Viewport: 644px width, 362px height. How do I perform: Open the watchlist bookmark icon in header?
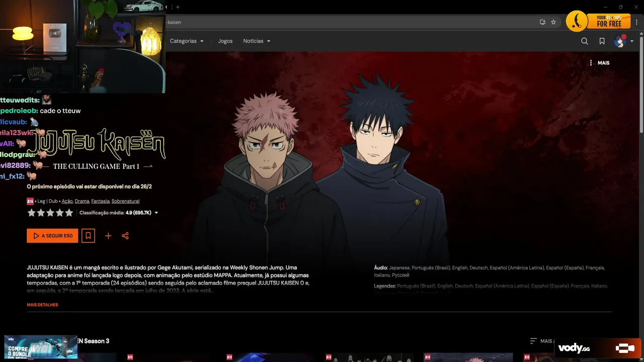[x=602, y=41]
